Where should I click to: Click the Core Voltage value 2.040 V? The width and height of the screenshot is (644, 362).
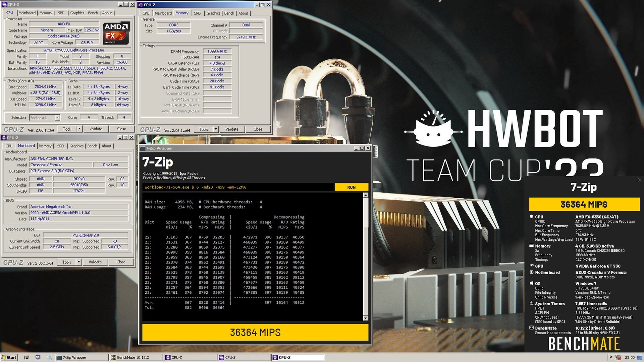(x=87, y=42)
